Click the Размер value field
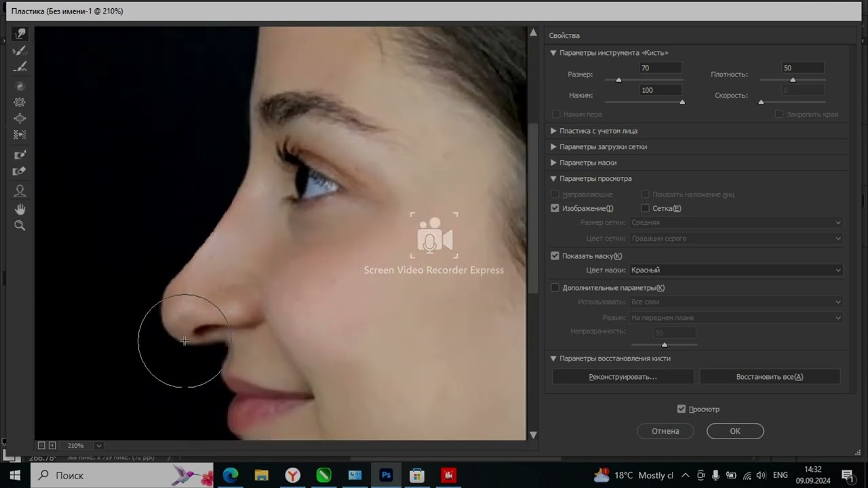This screenshot has height=488, width=868. 660,68
